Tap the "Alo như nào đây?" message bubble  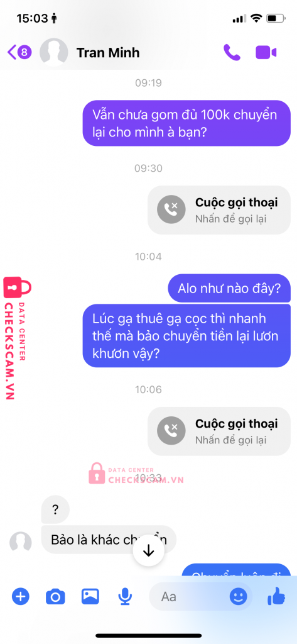pos(229,288)
